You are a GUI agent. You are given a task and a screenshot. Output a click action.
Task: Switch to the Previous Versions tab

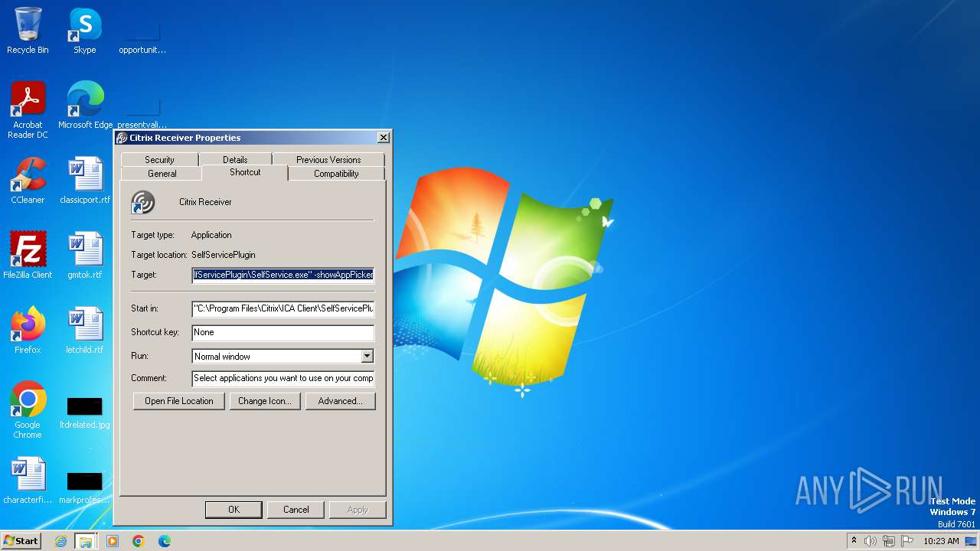[x=328, y=159]
